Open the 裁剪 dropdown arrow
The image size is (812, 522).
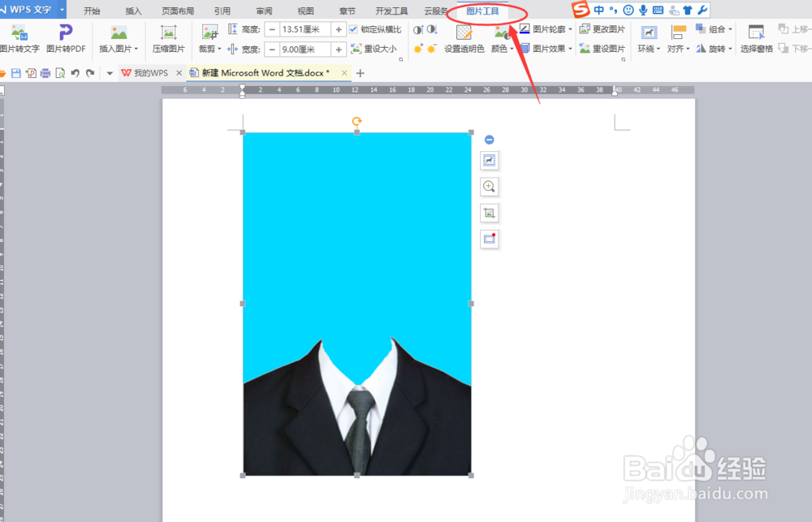coord(219,50)
